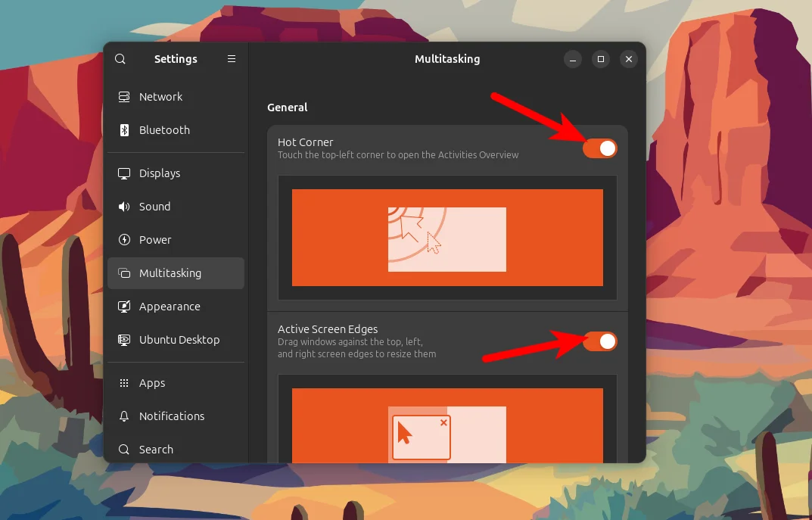812x520 pixels.
Task: Click the Sound speaker icon
Action: 123,206
